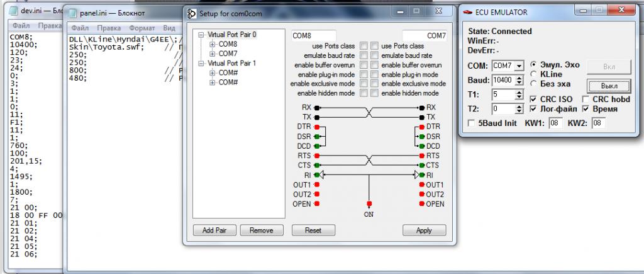Click the Выкл button in ECU Emulator

(x=609, y=85)
